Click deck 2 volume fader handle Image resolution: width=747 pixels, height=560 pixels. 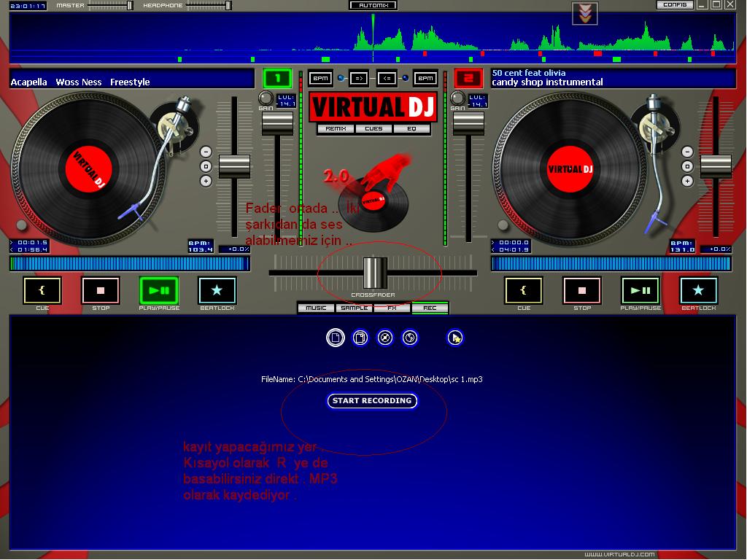point(468,122)
